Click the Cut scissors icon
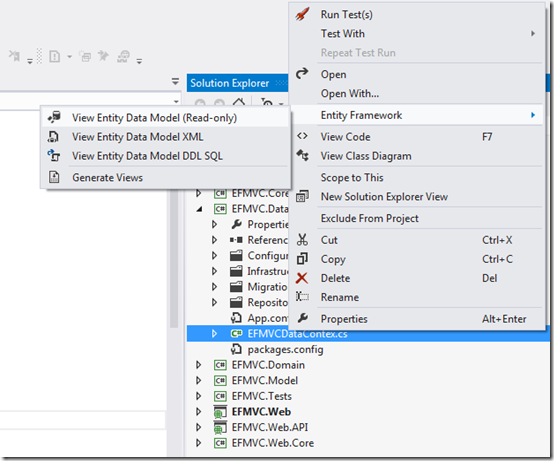Screen dimensions: 554x461 pos(302,240)
